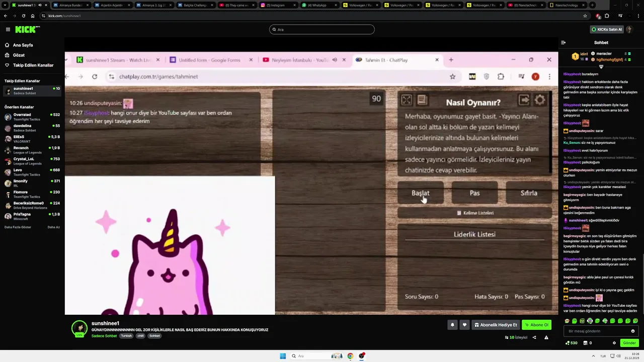Bookmark the page with the star icon
The width and height of the screenshot is (644, 362).
coord(585,16)
